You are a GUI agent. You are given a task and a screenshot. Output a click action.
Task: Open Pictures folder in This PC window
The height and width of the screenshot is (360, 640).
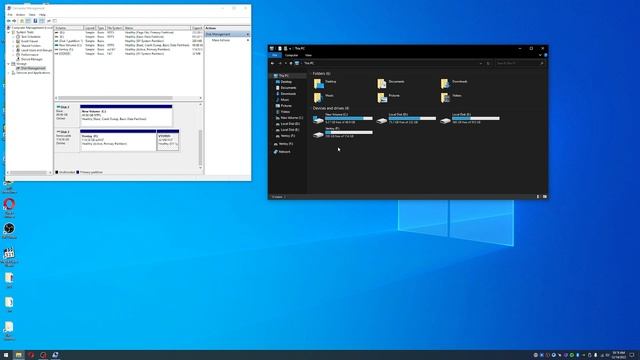388,97
